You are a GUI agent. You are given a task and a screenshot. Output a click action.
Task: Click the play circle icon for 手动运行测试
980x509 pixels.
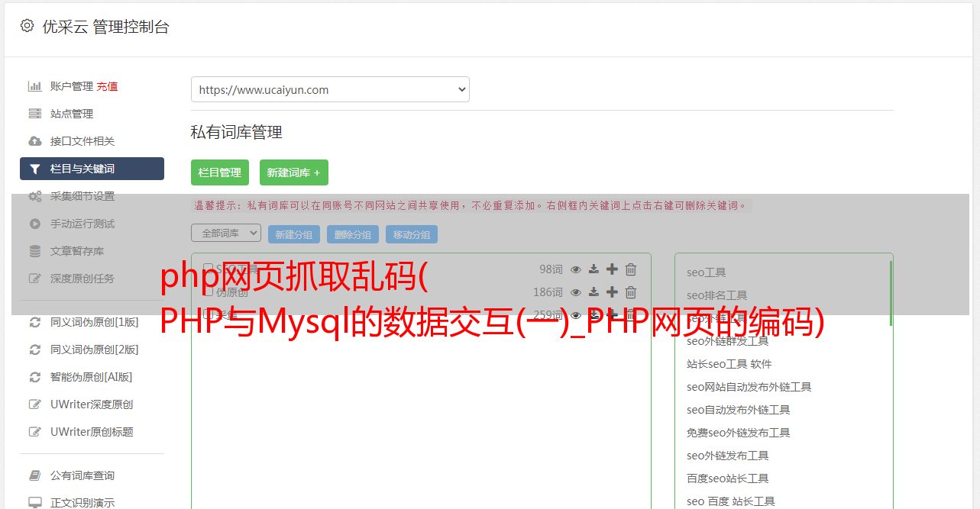coord(35,224)
